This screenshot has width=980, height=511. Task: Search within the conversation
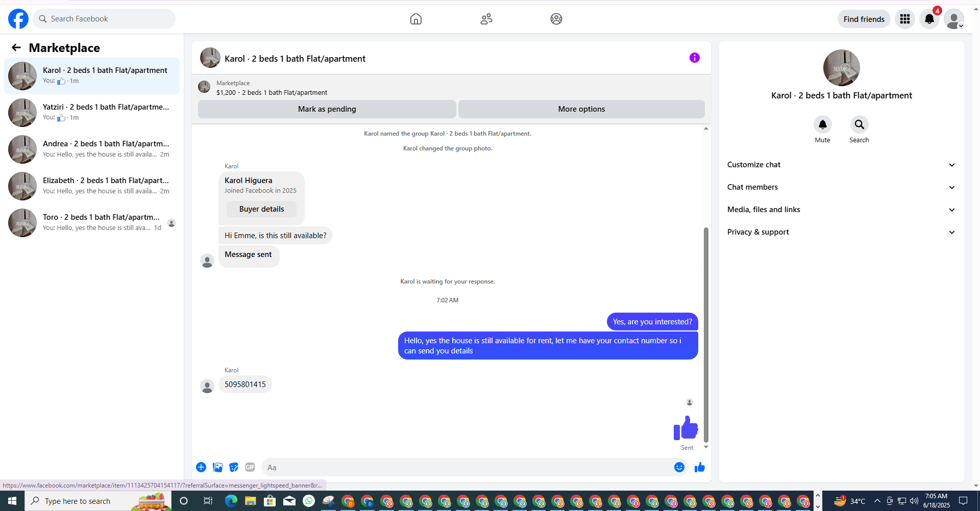coord(860,124)
